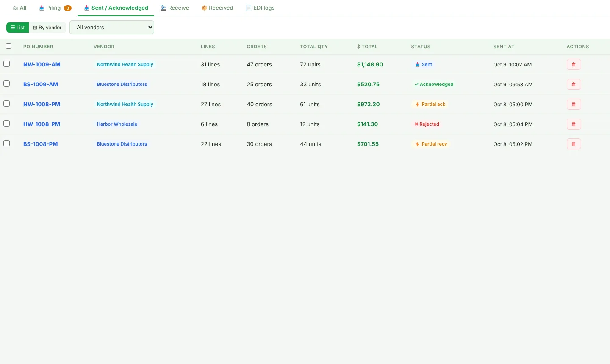Open the All vendors dropdown

click(112, 28)
